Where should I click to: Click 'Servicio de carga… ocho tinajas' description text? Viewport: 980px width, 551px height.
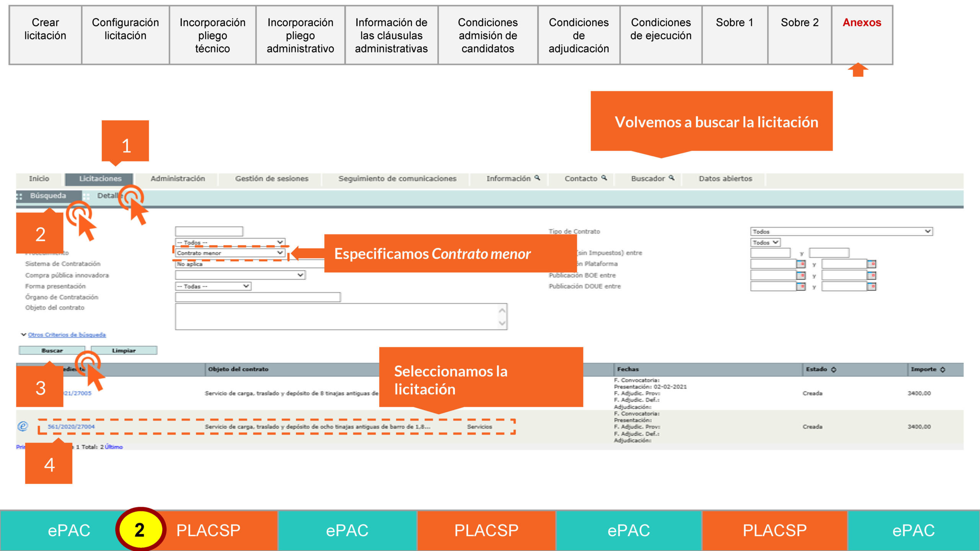[317, 427]
